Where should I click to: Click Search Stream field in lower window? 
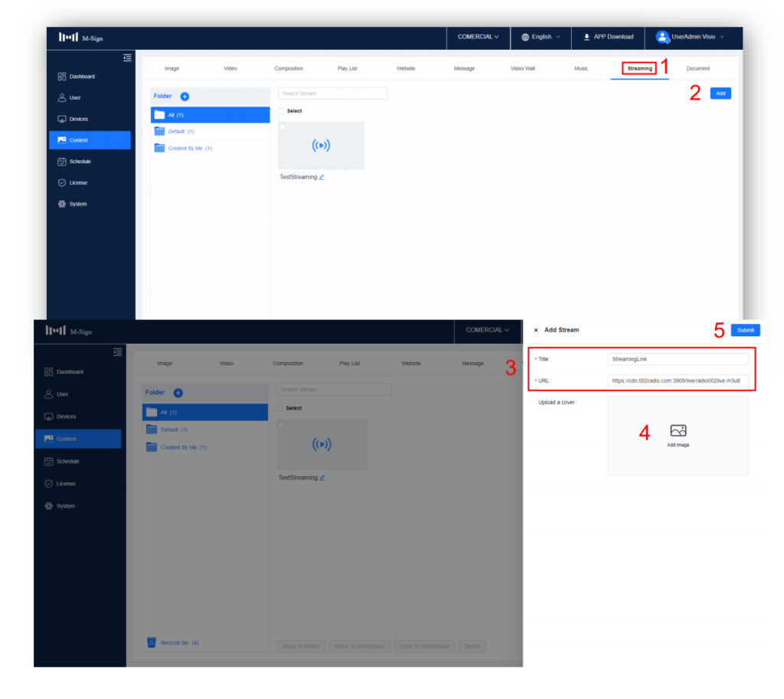pos(334,390)
